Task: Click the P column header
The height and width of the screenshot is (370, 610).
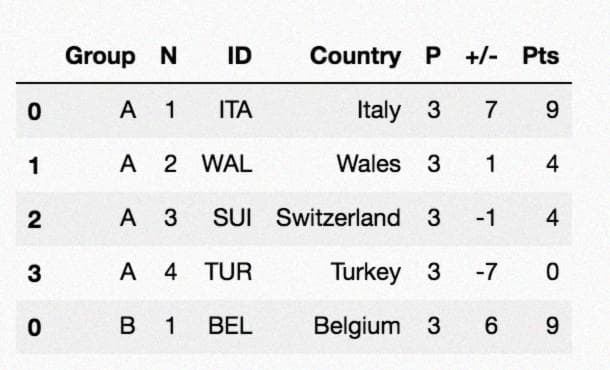Action: click(433, 56)
